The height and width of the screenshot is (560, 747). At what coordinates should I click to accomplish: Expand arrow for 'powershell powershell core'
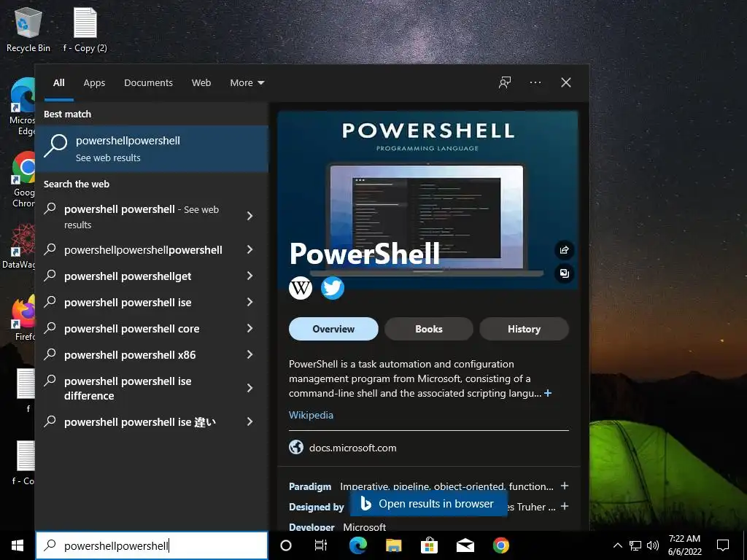click(x=249, y=328)
